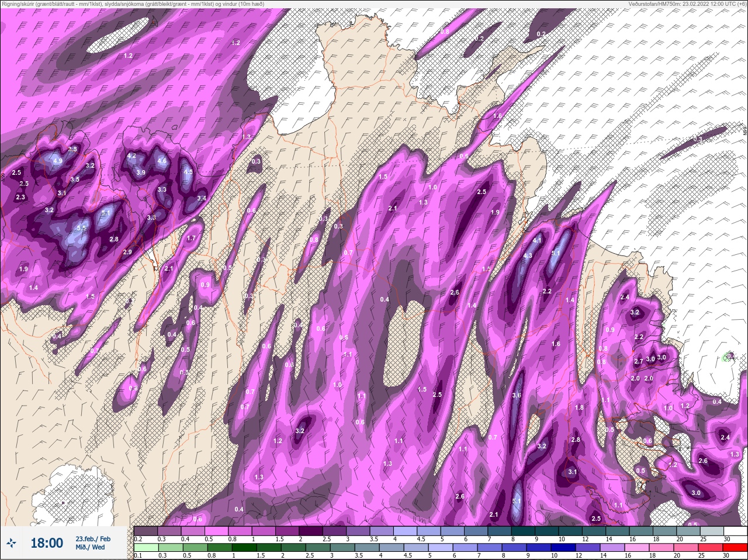This screenshot has height=560, width=748.
Task: Pick the red swatch labeled 30 in lower legend
Action: [x=735, y=548]
